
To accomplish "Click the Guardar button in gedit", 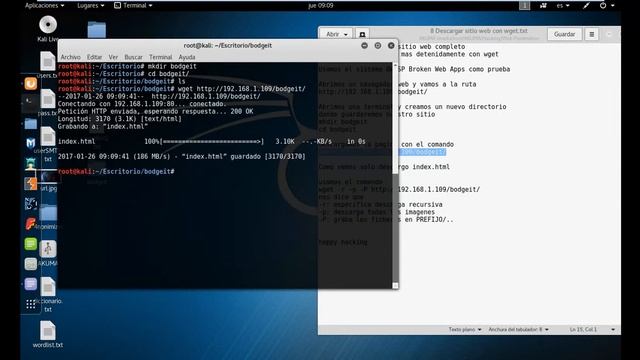I will [564, 34].
